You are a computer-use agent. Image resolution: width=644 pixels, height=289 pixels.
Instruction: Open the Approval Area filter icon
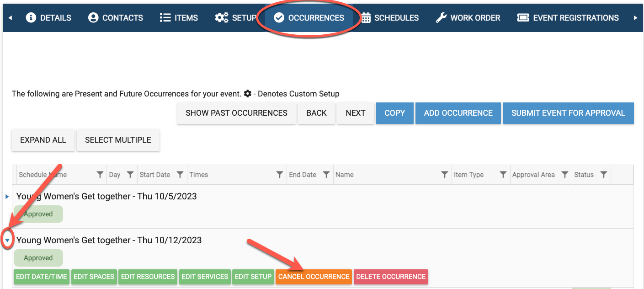click(564, 175)
